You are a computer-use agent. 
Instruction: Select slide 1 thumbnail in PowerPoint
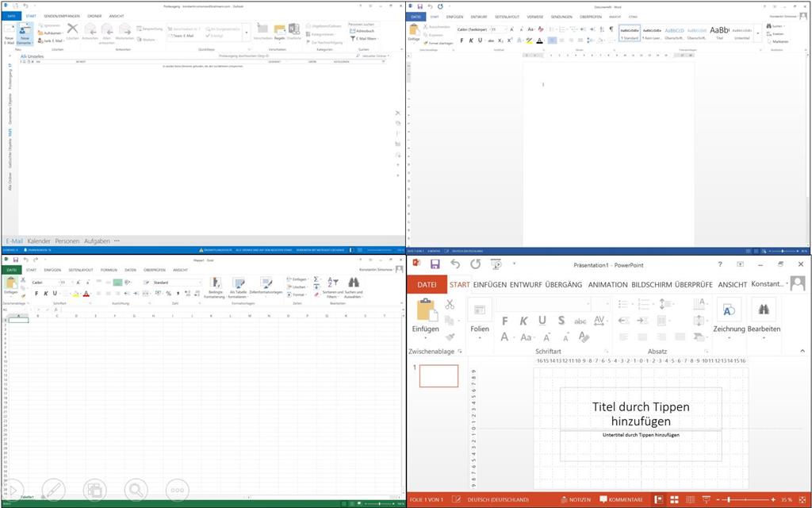click(439, 375)
